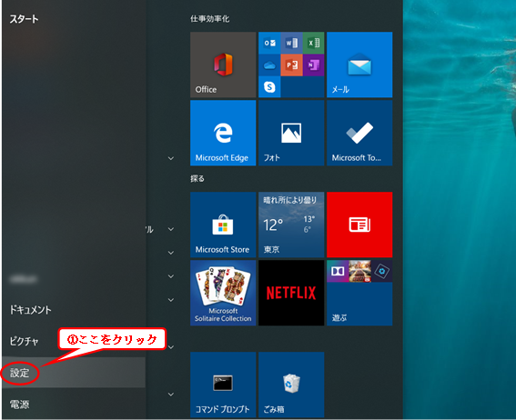The width and height of the screenshot is (516, 420).
Task: Click the blurred user account entry
Action: (x=74, y=279)
